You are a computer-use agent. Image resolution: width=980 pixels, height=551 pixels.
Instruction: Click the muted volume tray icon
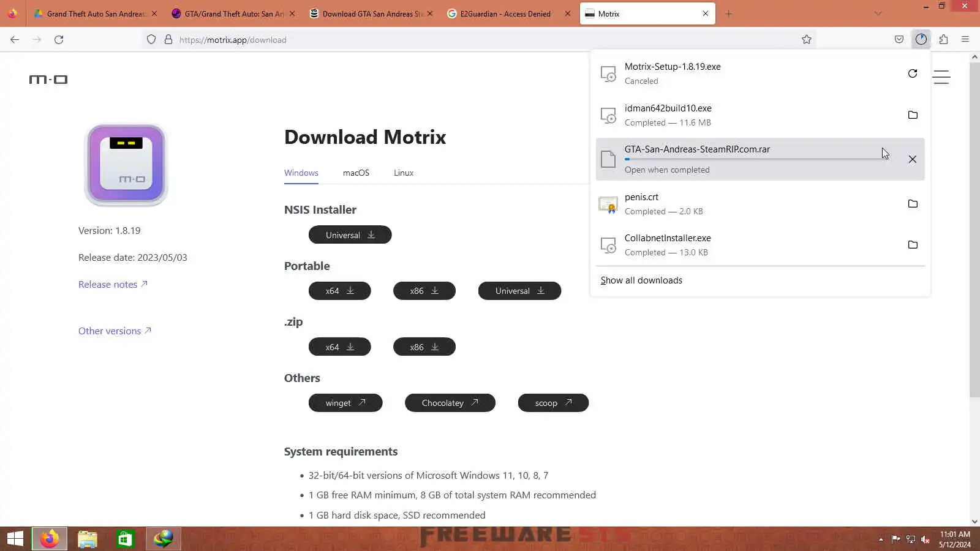click(925, 539)
